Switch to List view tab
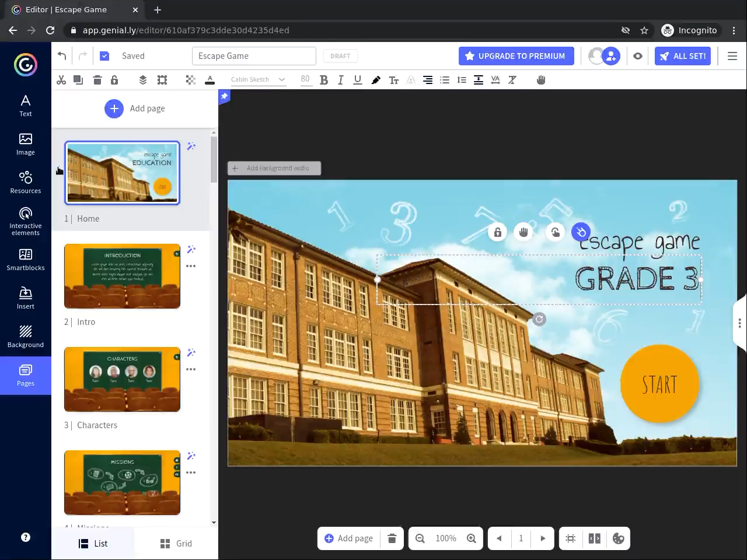The height and width of the screenshot is (560, 747). pos(93,543)
